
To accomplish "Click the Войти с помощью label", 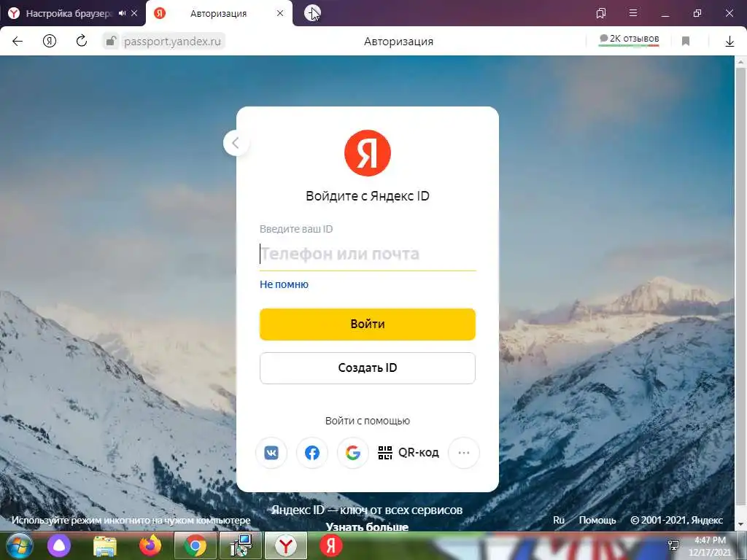I will click(368, 421).
